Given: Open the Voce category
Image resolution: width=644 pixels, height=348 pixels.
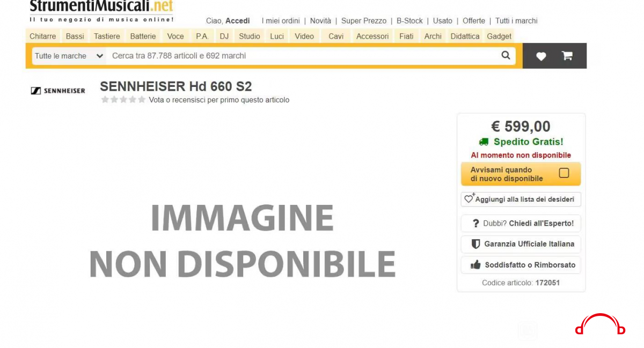Looking at the screenshot, I should click(175, 36).
